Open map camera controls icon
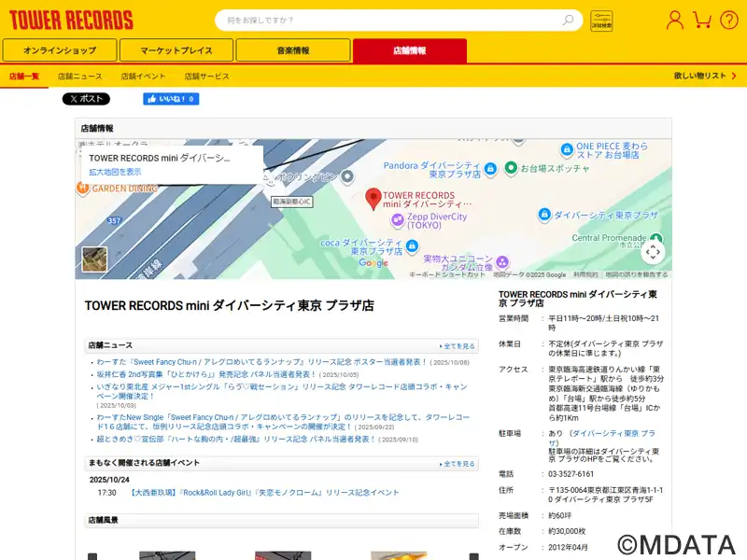This screenshot has width=747, height=560. (x=653, y=252)
